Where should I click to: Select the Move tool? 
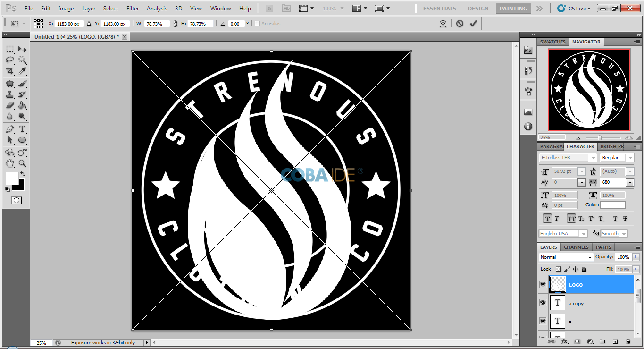pyautogui.click(x=22, y=49)
